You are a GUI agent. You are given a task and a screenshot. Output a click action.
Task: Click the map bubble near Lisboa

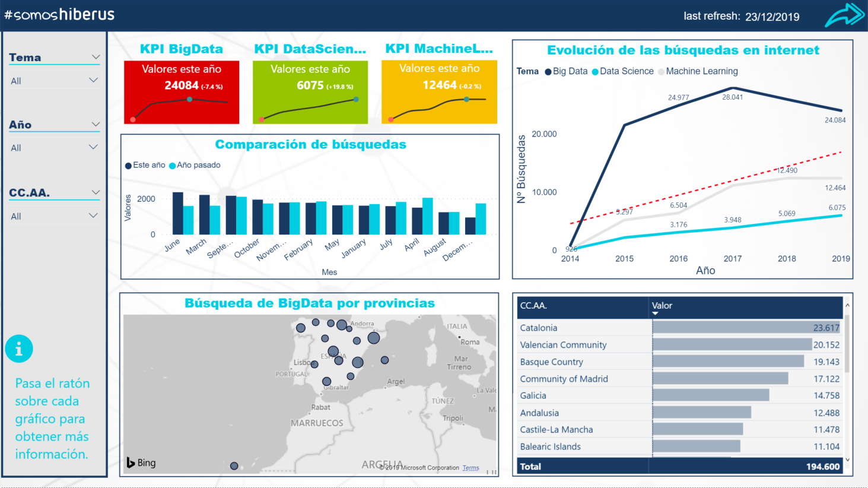tap(314, 365)
